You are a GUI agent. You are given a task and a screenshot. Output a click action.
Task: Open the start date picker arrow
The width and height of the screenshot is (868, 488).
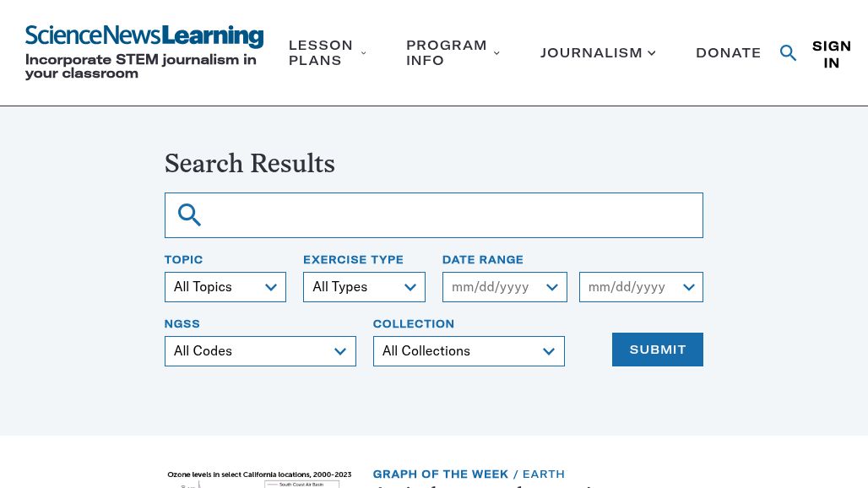pos(552,287)
